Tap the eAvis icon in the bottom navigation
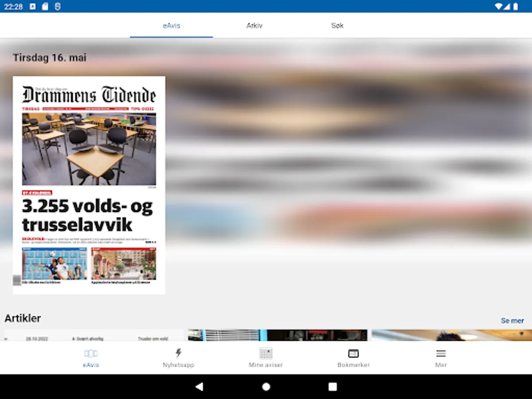This screenshot has width=532, height=399. 91,353
